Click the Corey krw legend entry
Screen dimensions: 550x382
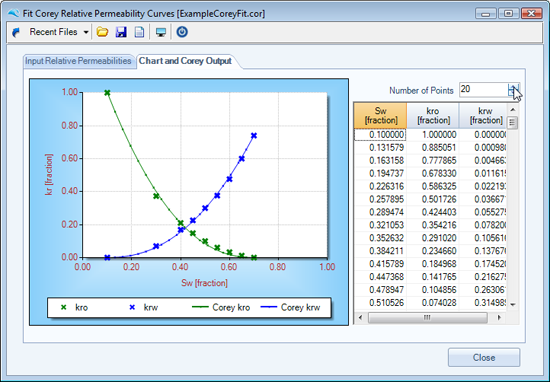coord(290,308)
